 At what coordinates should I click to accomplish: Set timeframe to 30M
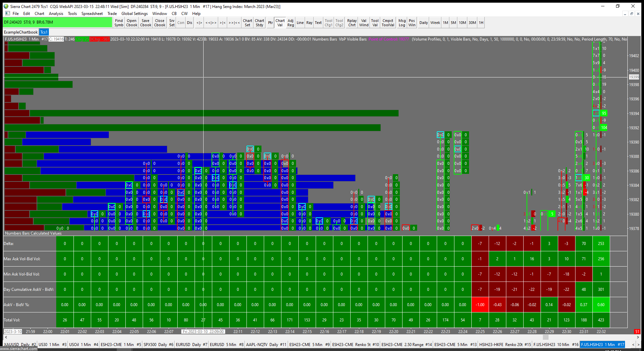(472, 23)
